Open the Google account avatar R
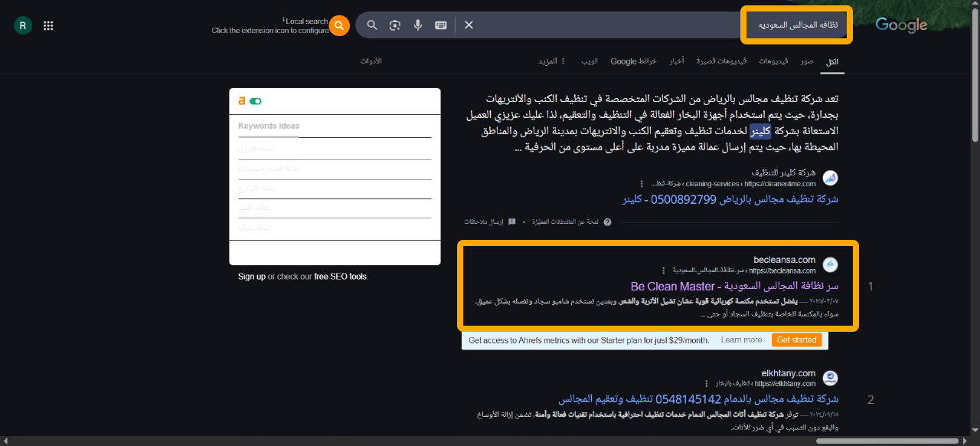The height and width of the screenshot is (446, 980). click(x=23, y=25)
